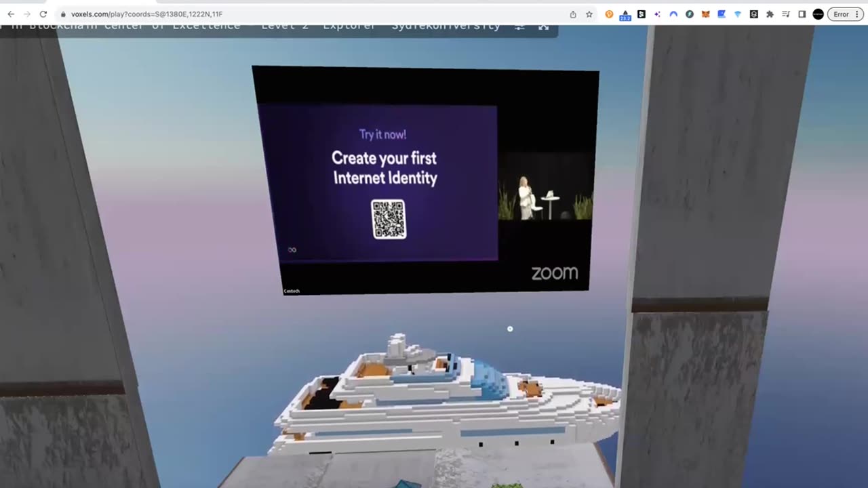868x488 pixels.
Task: Reload the voxels.com page
Action: point(43,14)
